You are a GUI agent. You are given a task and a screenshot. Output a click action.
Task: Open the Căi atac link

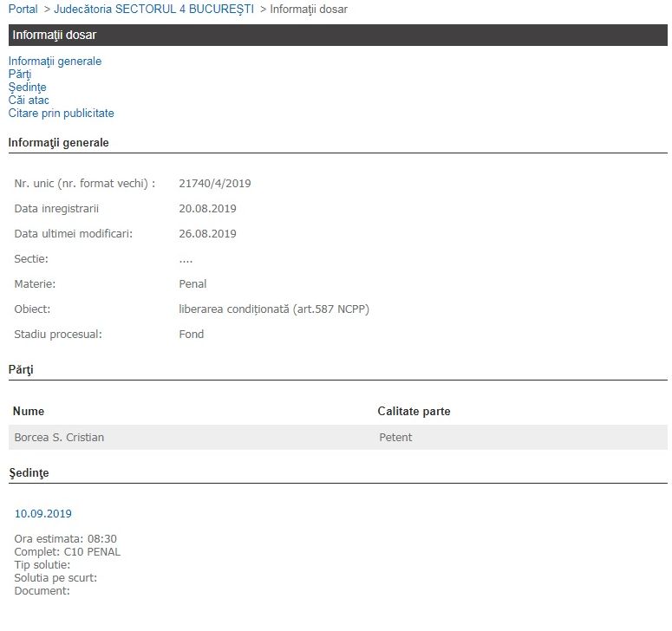[x=29, y=101]
